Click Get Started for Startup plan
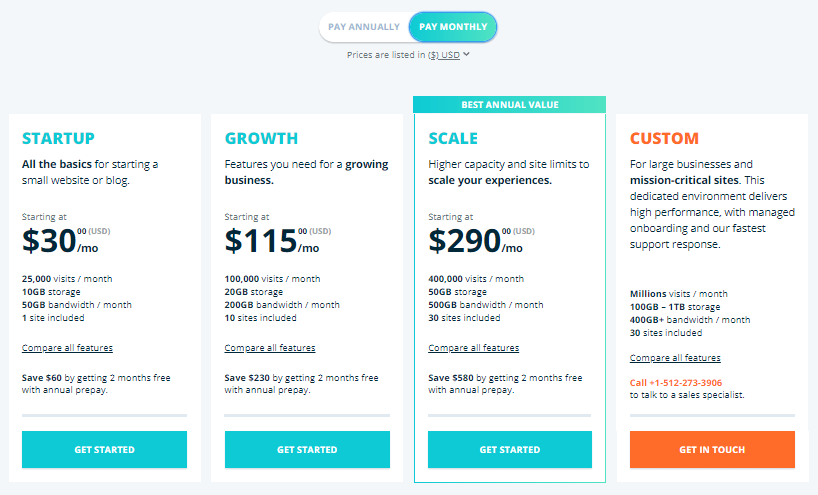This screenshot has width=818, height=495. [104, 449]
